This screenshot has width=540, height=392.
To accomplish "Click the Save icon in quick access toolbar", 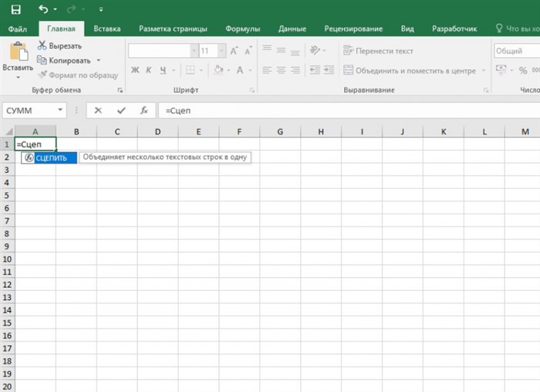I will click(x=16, y=9).
